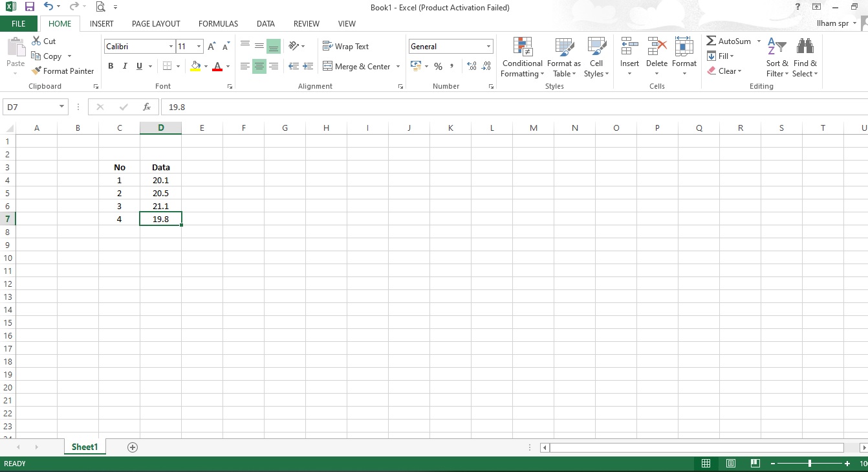Toggle Bottom Align in the ribbon
The width and height of the screenshot is (868, 472).
click(274, 46)
